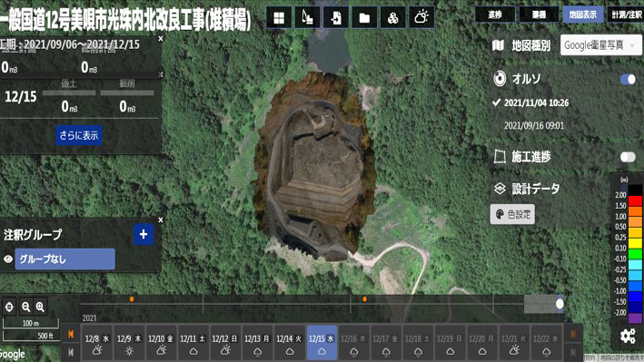Open the Google衛星写真 map type dropdown
The image size is (644, 362).
[601, 45]
